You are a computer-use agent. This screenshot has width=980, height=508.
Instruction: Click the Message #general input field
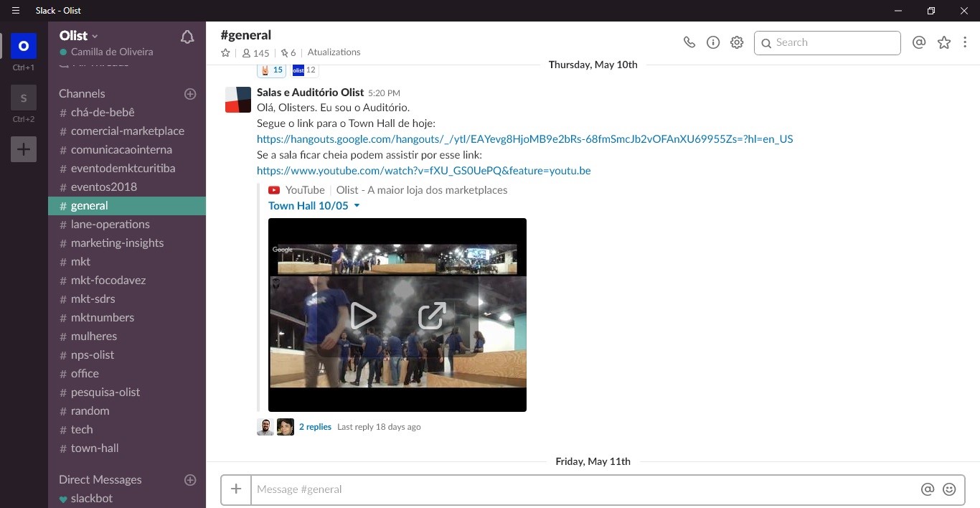click(x=583, y=489)
